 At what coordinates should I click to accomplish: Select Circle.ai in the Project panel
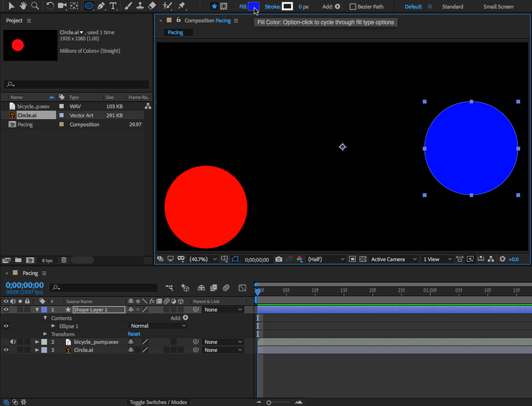[27, 115]
